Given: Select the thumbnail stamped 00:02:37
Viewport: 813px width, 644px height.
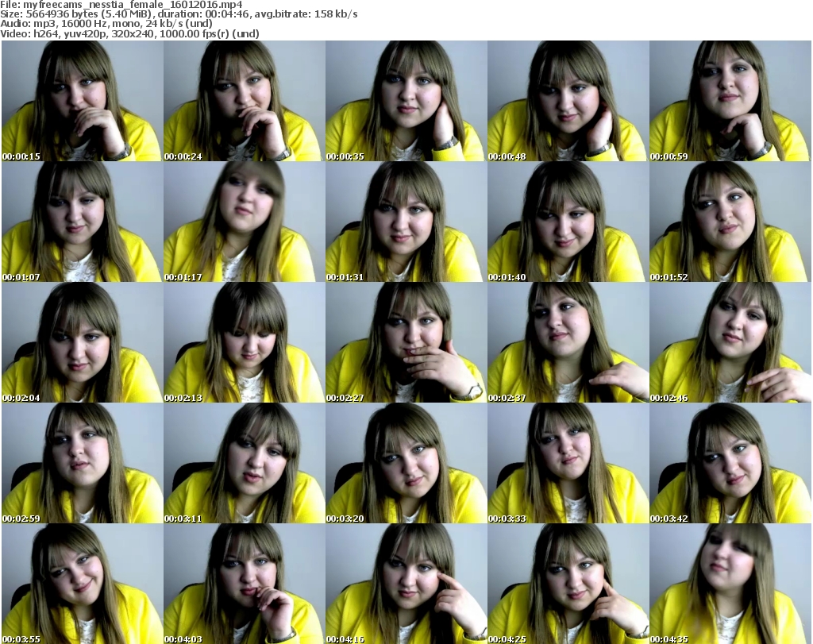Looking at the screenshot, I should click(x=568, y=343).
